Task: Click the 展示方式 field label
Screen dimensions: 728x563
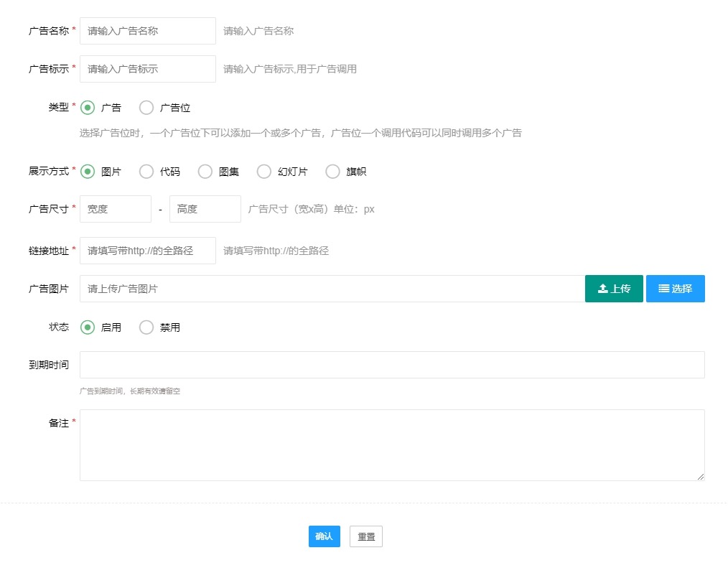Action: point(49,172)
